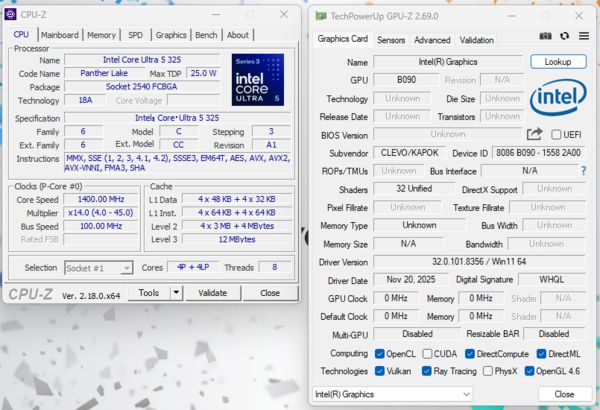The height and width of the screenshot is (410, 600).
Task: Click the Technology value 18A
Action: point(85,100)
